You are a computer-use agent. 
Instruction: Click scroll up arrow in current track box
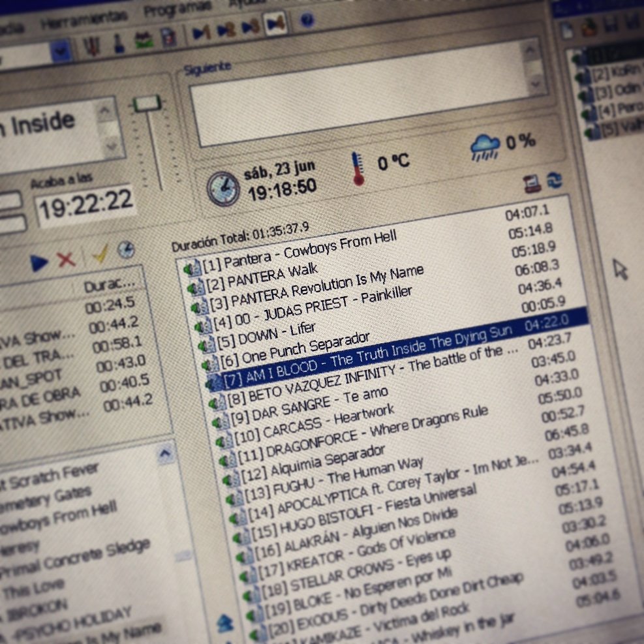(105, 110)
